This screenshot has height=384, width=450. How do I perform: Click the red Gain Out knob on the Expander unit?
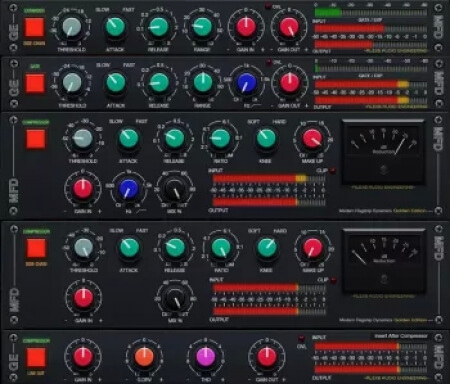pyautogui.click(x=289, y=27)
